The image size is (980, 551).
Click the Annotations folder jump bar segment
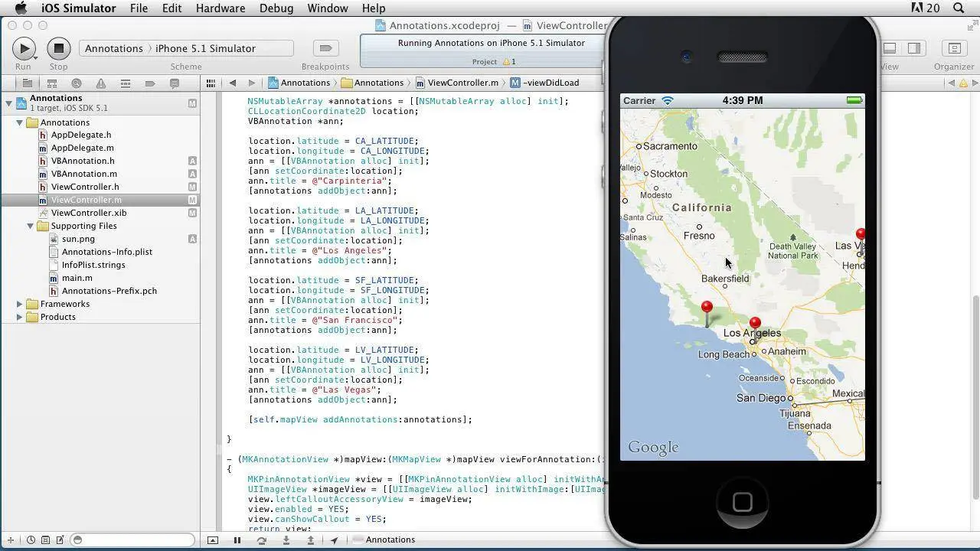[372, 83]
